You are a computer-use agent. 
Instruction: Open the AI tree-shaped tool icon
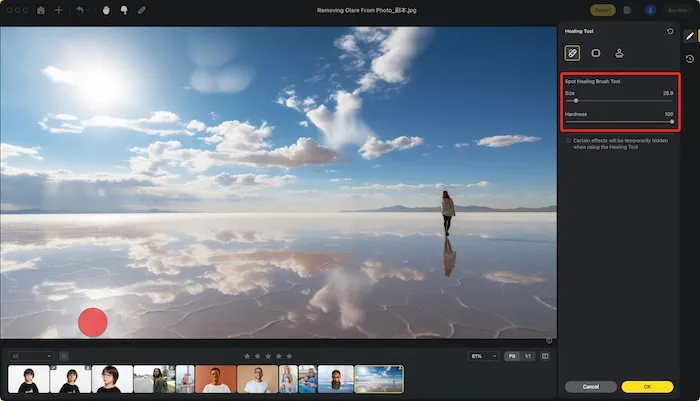124,10
